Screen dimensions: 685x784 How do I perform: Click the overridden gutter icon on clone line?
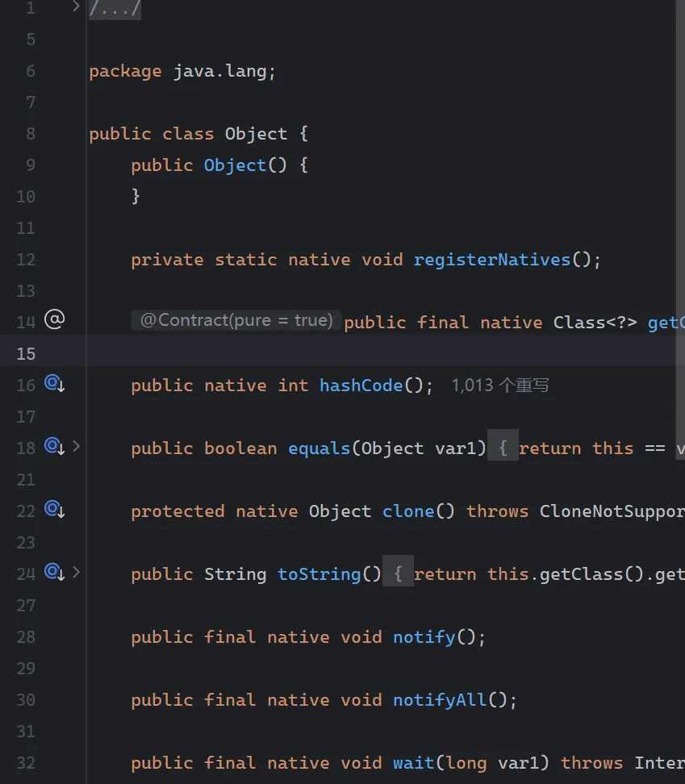[54, 510]
